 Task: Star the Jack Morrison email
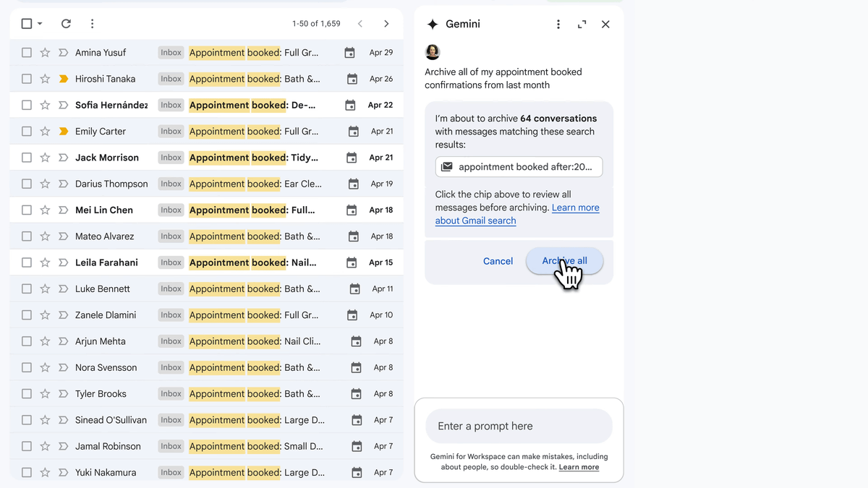tap(45, 158)
